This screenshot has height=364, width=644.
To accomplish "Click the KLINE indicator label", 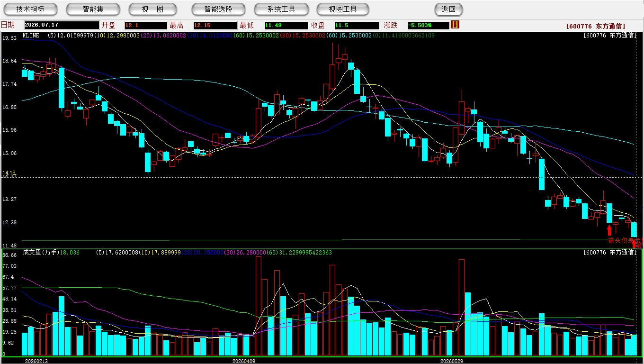I will (31, 36).
